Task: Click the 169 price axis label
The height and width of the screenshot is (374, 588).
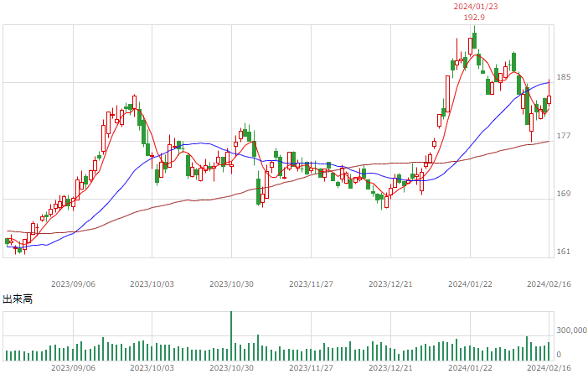Action: (564, 194)
